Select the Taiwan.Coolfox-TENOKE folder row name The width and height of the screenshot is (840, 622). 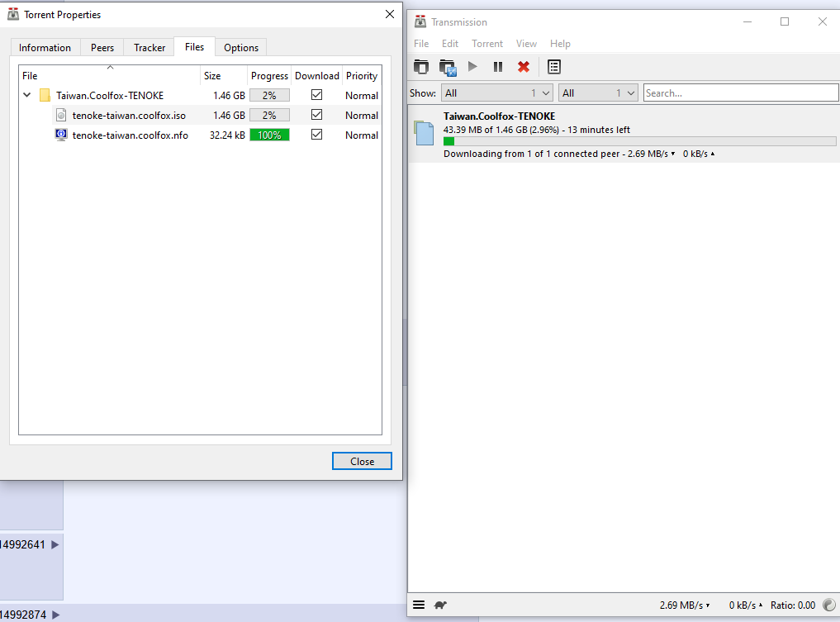pos(110,95)
